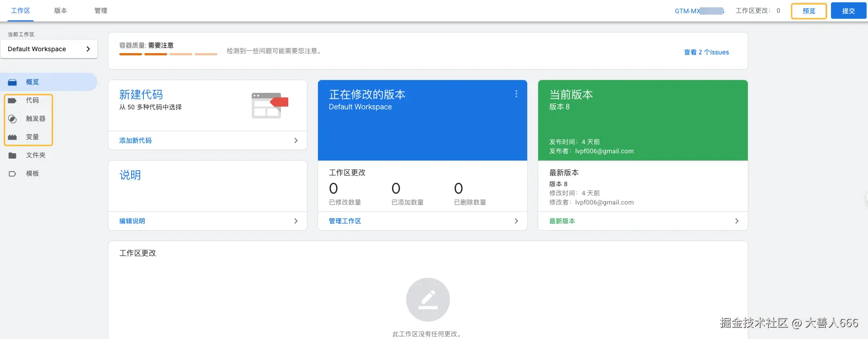Click 发布者 lvpf006@gmail.com text

[591, 151]
